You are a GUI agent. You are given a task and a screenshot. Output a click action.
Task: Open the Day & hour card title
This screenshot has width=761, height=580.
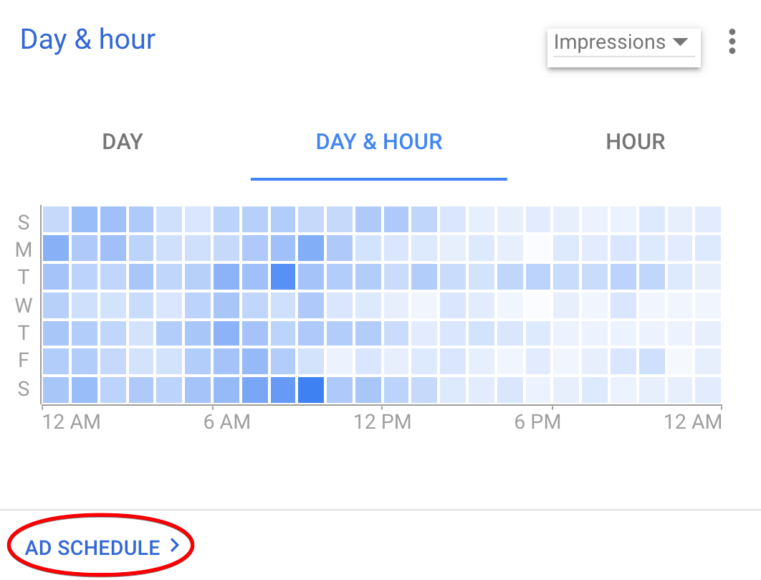[x=87, y=39]
